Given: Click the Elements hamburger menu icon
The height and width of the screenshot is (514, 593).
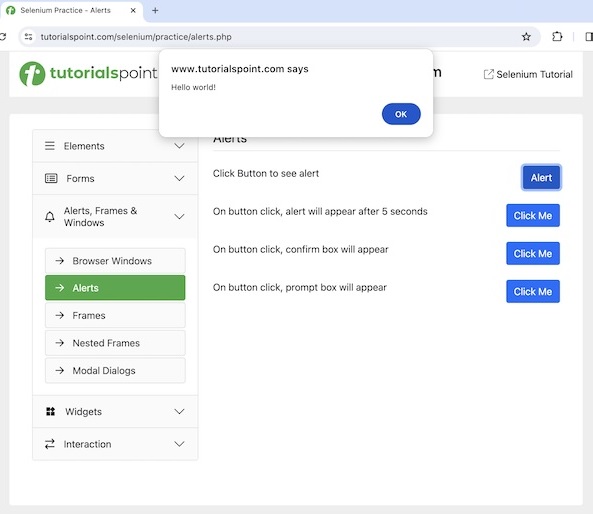Looking at the screenshot, I should click(50, 146).
